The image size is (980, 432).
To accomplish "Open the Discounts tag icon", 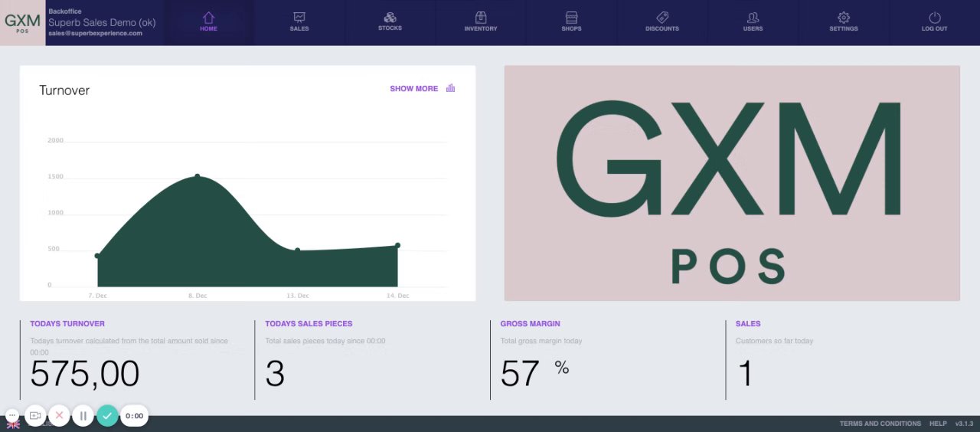I will pyautogui.click(x=662, y=17).
